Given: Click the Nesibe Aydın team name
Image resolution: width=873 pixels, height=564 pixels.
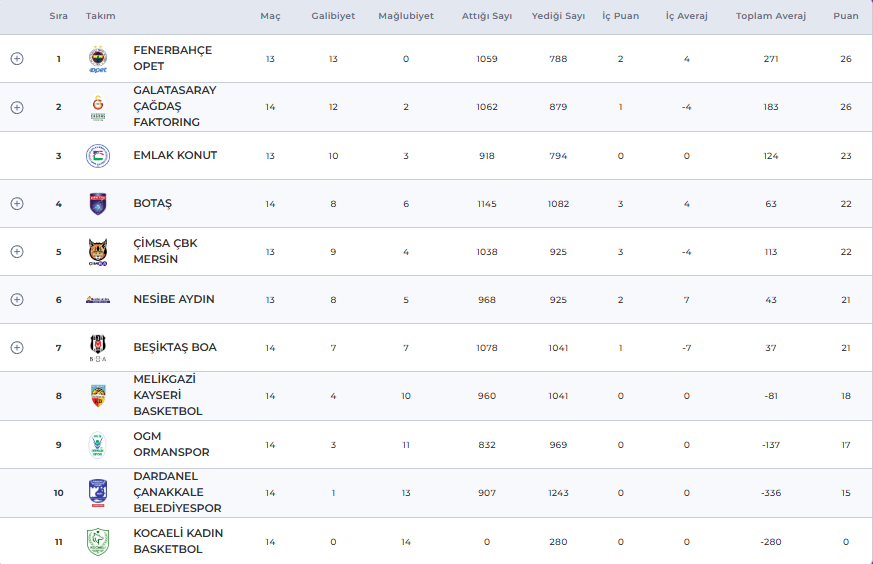Looking at the screenshot, I should pos(173,300).
